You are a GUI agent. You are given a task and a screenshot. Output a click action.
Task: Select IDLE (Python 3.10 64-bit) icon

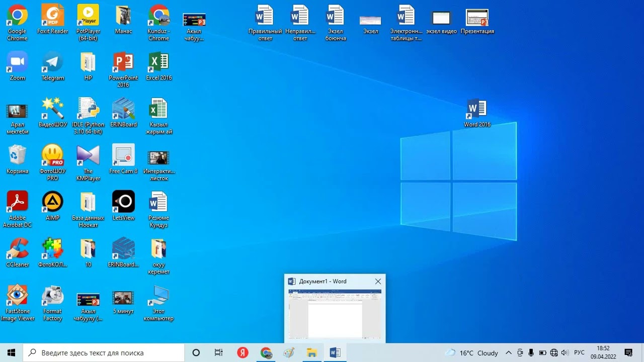[x=88, y=116]
